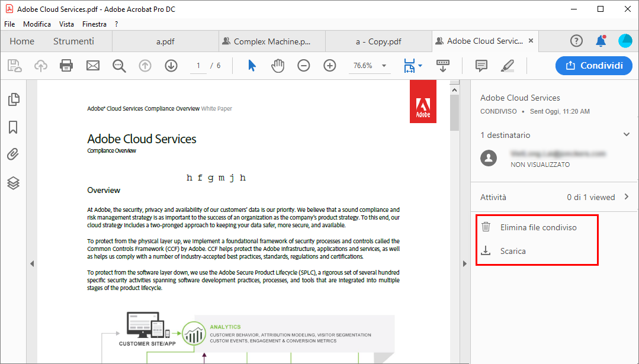Click the 0 di 1 viewed text
639x364 pixels.
[x=590, y=197]
